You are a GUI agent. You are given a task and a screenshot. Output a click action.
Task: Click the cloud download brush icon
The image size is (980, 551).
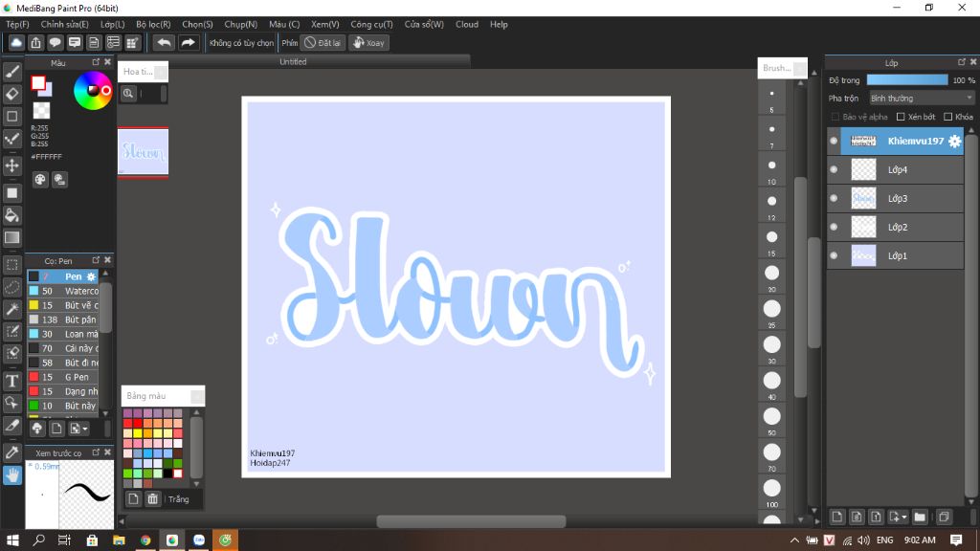point(37,429)
